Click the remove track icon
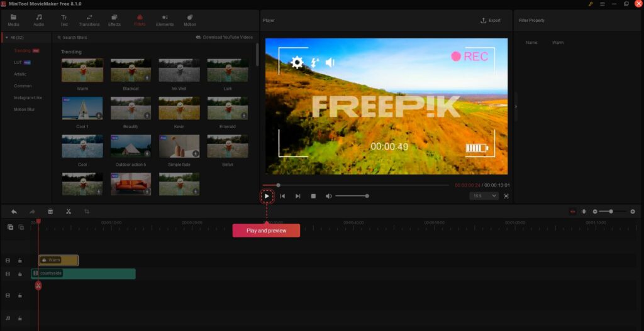Image resolution: width=644 pixels, height=331 pixels. pyautogui.click(x=21, y=227)
